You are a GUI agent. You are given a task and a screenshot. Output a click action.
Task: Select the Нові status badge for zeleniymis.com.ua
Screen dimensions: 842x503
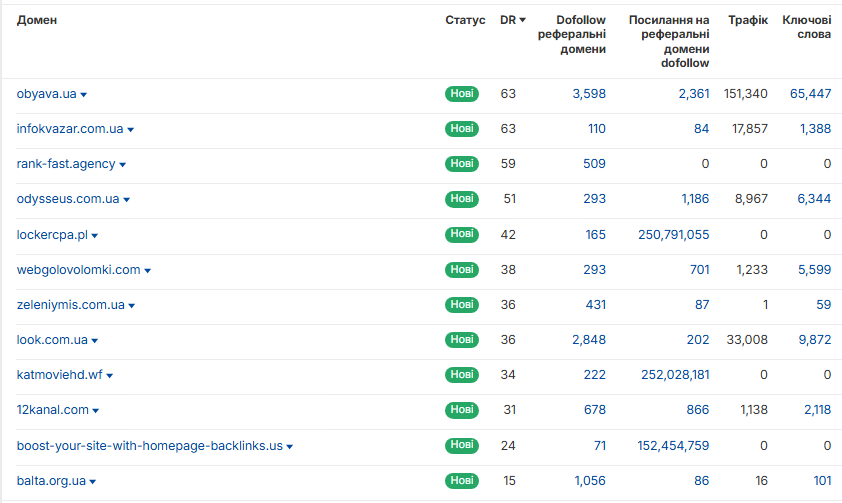462,304
